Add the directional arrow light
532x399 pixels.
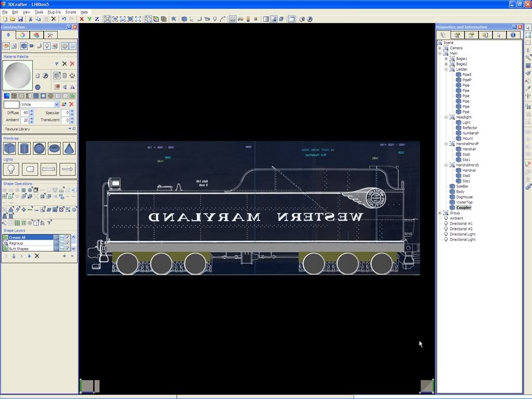click(x=67, y=169)
